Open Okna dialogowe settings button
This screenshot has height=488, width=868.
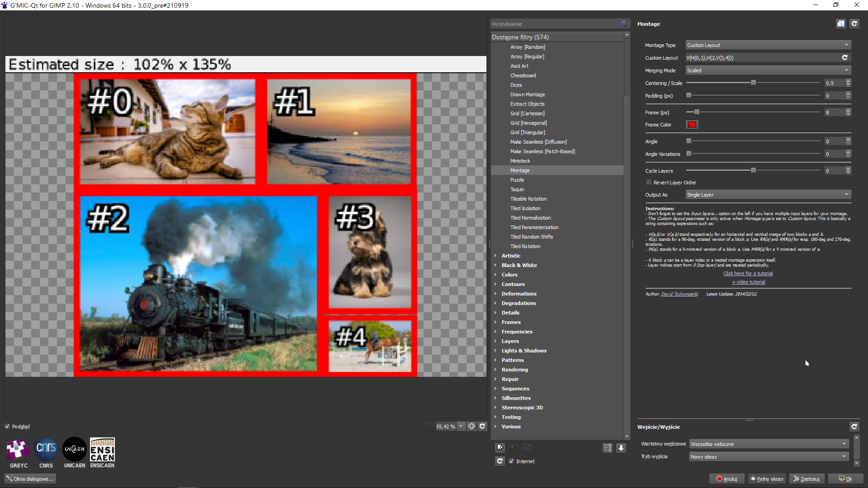click(x=30, y=479)
